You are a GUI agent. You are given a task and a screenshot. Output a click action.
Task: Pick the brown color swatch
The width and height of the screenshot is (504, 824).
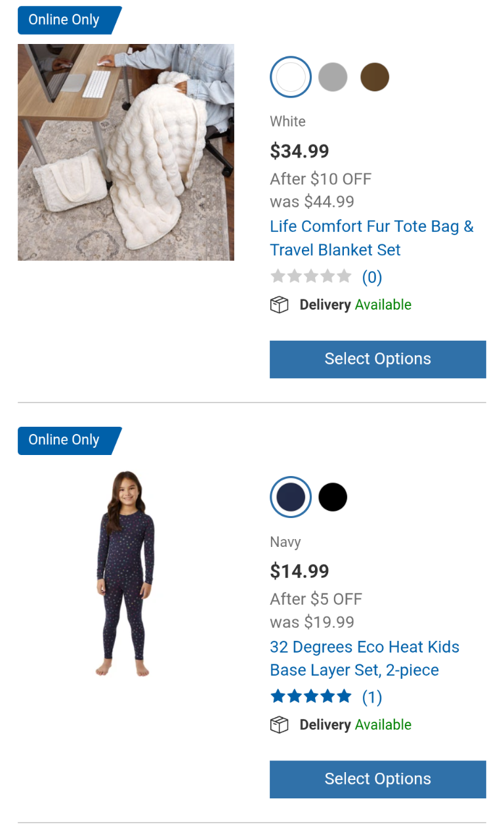click(375, 77)
